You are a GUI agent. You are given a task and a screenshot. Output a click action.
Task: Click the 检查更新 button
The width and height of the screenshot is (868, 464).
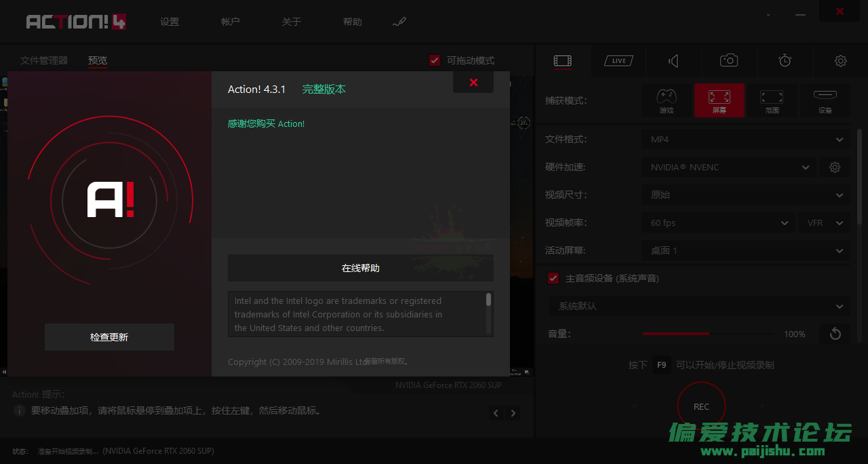pyautogui.click(x=109, y=337)
